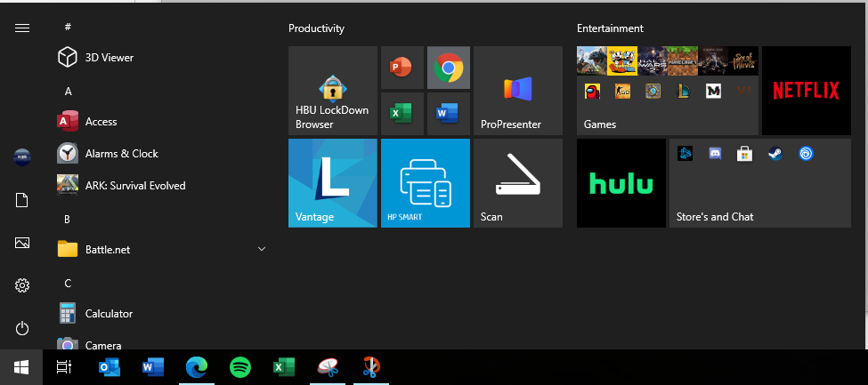Open Pictures from Start sidebar

[x=22, y=243]
